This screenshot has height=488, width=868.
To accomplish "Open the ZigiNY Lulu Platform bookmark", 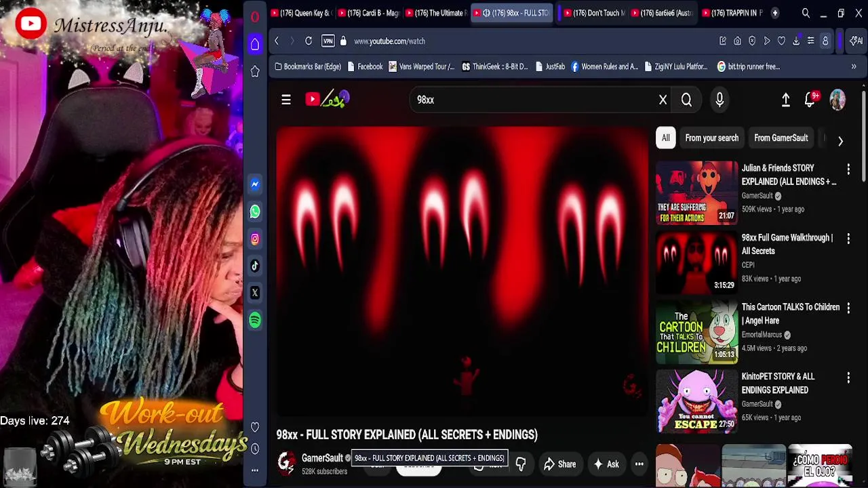I will coord(675,66).
